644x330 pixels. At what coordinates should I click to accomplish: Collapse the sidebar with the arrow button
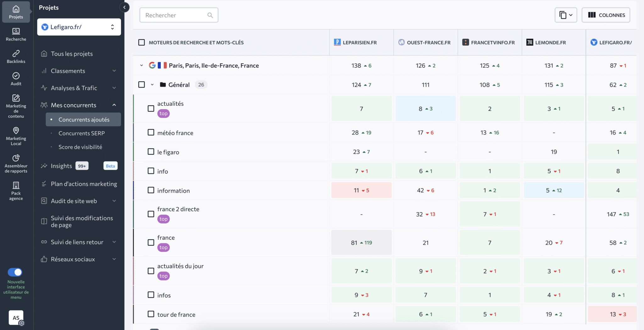click(125, 7)
